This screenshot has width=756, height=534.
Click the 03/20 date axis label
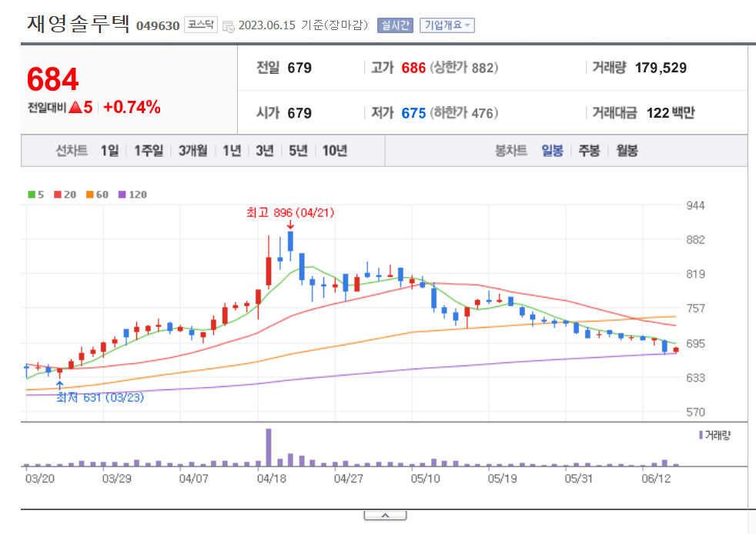[40, 479]
